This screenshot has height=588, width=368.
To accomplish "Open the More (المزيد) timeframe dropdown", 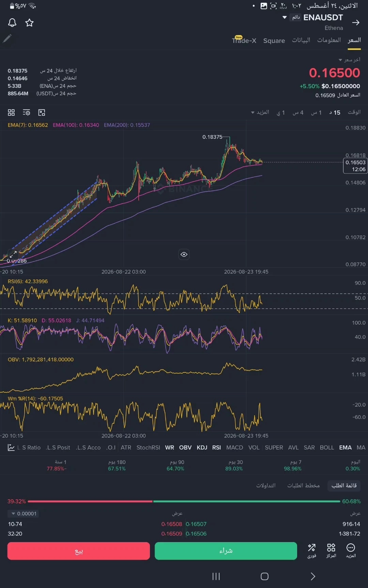I will [260, 112].
